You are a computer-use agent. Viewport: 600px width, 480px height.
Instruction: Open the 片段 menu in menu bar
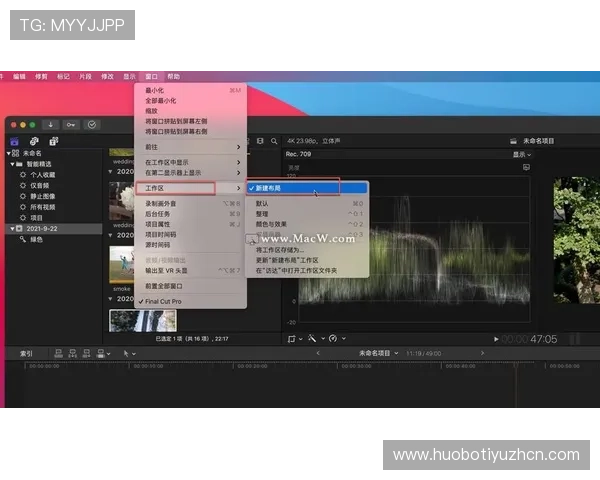(x=85, y=77)
